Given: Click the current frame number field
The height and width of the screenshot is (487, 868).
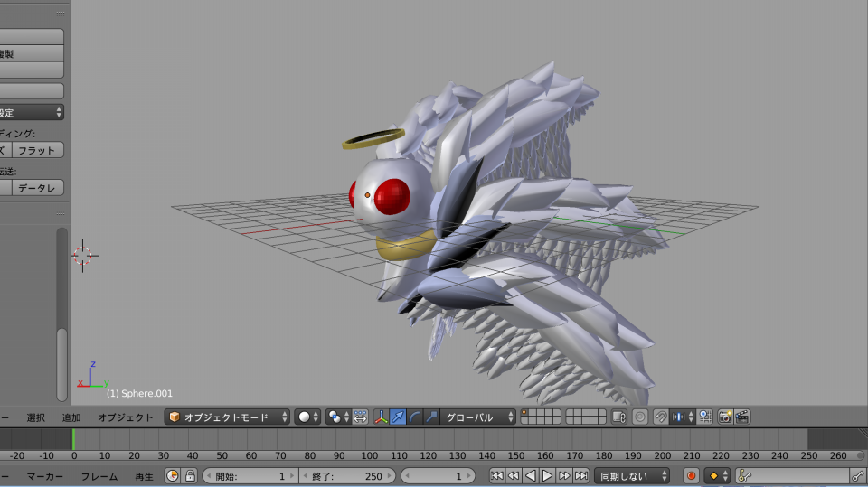Looking at the screenshot, I should click(x=438, y=476).
